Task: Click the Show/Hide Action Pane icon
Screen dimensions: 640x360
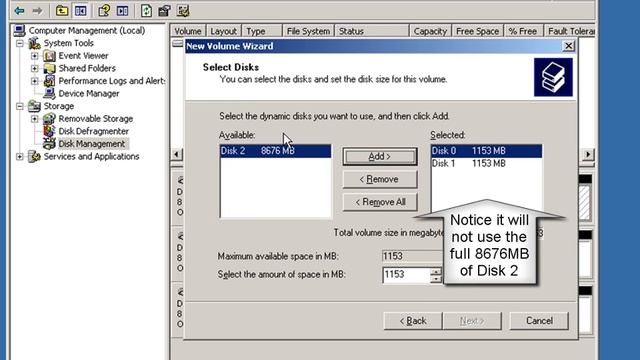Action: point(122,11)
